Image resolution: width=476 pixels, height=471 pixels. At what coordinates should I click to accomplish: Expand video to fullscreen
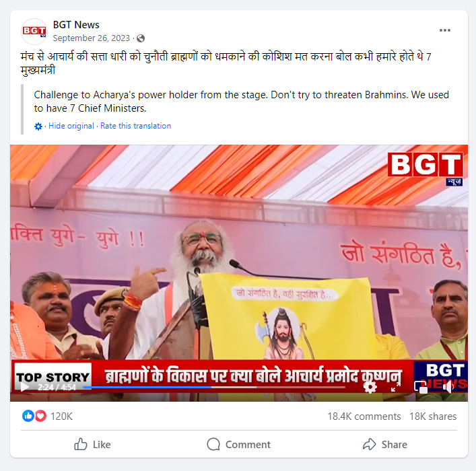click(395, 387)
